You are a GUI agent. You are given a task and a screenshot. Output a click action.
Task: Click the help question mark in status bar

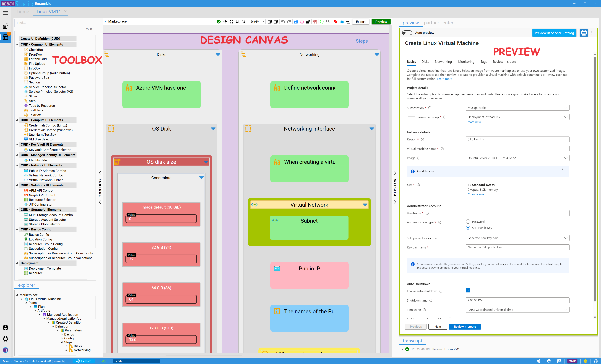click(x=549, y=361)
